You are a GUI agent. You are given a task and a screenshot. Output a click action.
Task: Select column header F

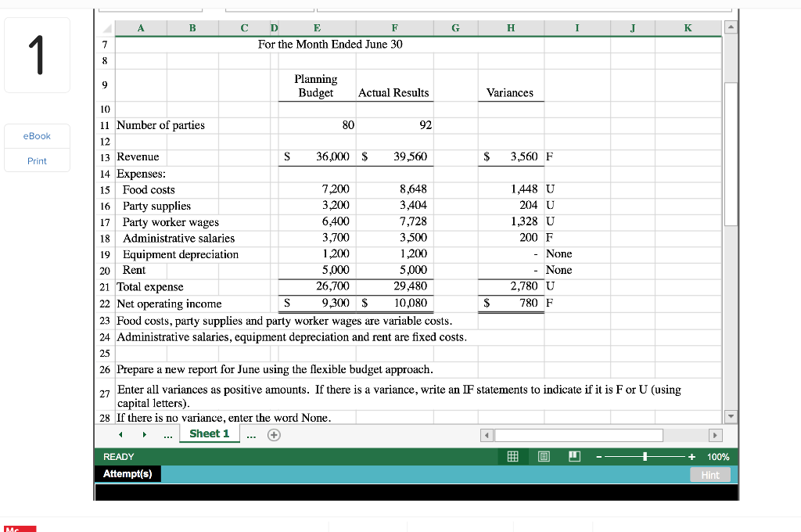394,27
